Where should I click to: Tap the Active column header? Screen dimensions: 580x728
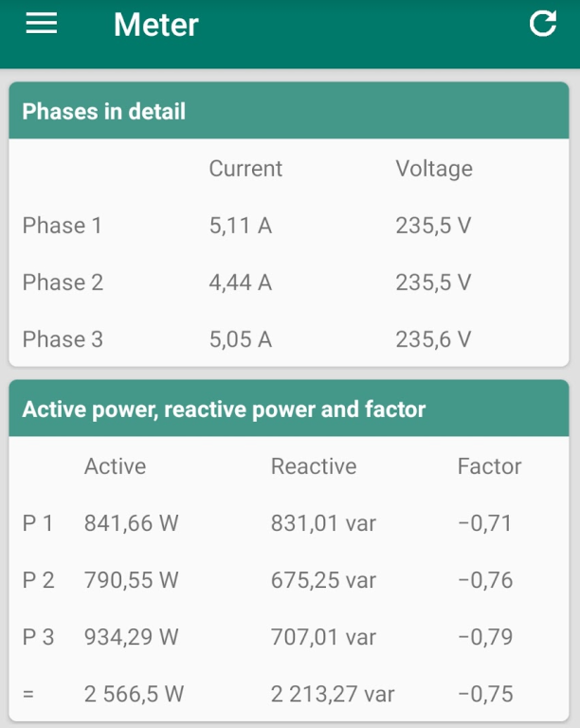coord(115,466)
